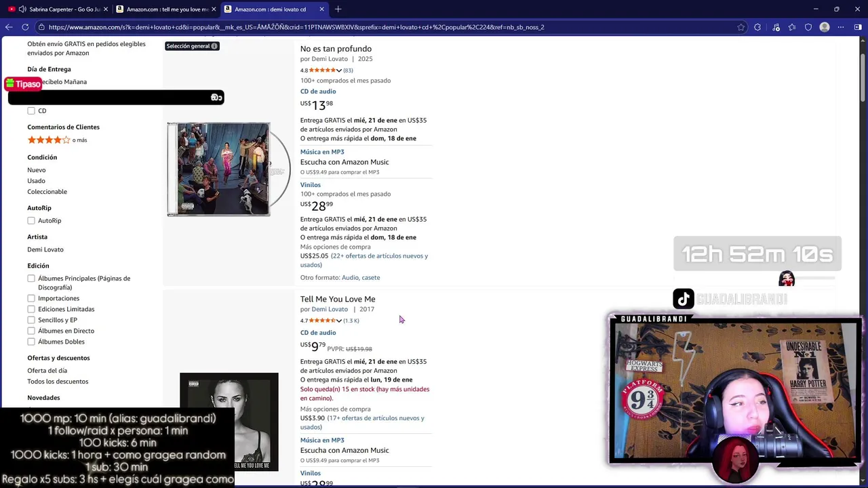Check Álbumes en Directo filter
Image resolution: width=868 pixels, height=488 pixels.
pos(31,331)
